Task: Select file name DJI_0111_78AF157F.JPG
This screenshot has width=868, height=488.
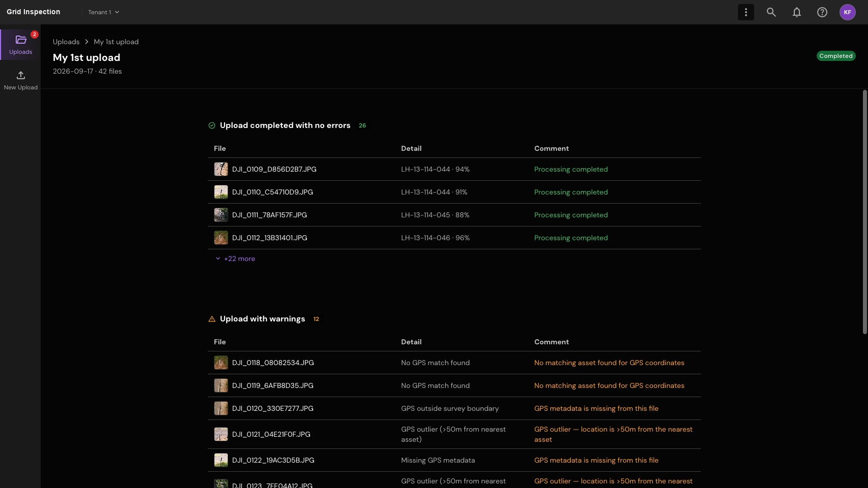Action: pos(269,215)
